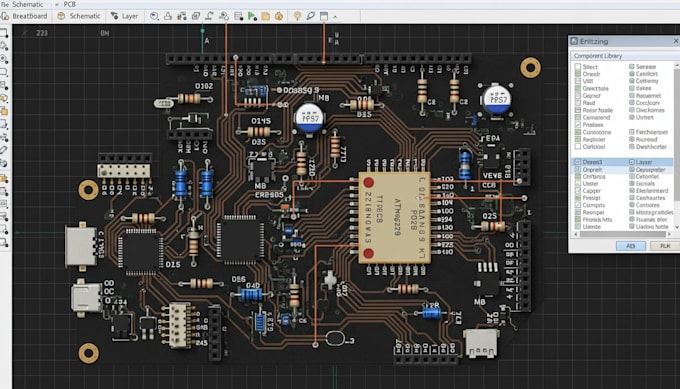680x389 pixels.
Task: Click the "Contoles" list entry
Action: tap(647, 205)
